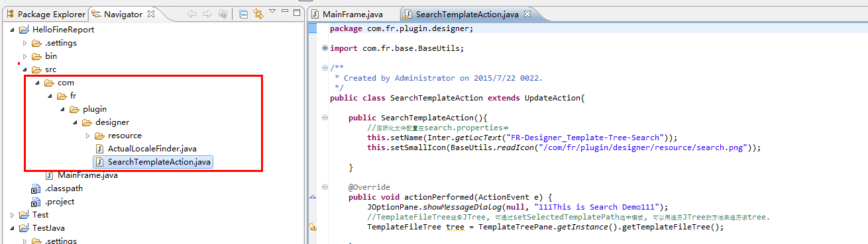Collapse the HelloFineReport project node

click(12, 30)
